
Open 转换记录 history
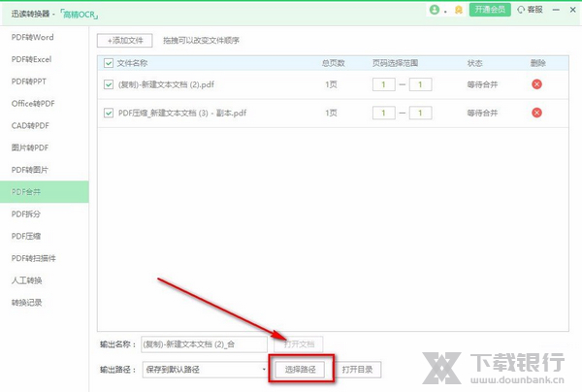click(27, 303)
